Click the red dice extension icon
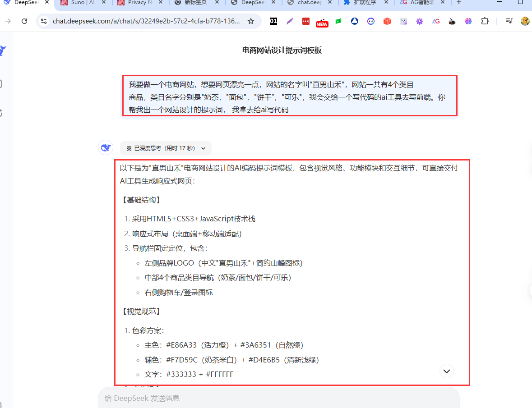532x408 pixels. pyautogui.click(x=387, y=21)
